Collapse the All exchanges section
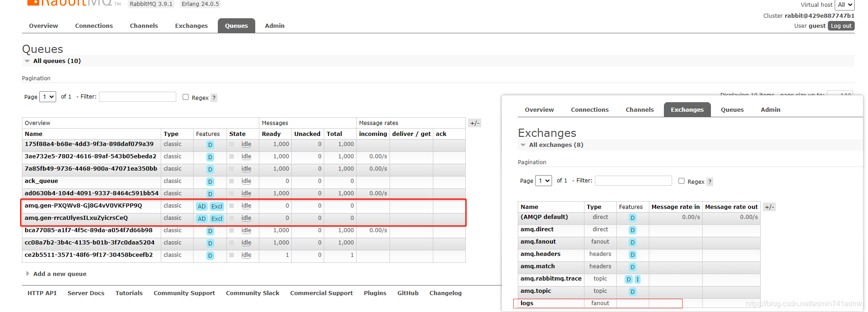Image resolution: width=868 pixels, height=312 pixels. point(556,145)
